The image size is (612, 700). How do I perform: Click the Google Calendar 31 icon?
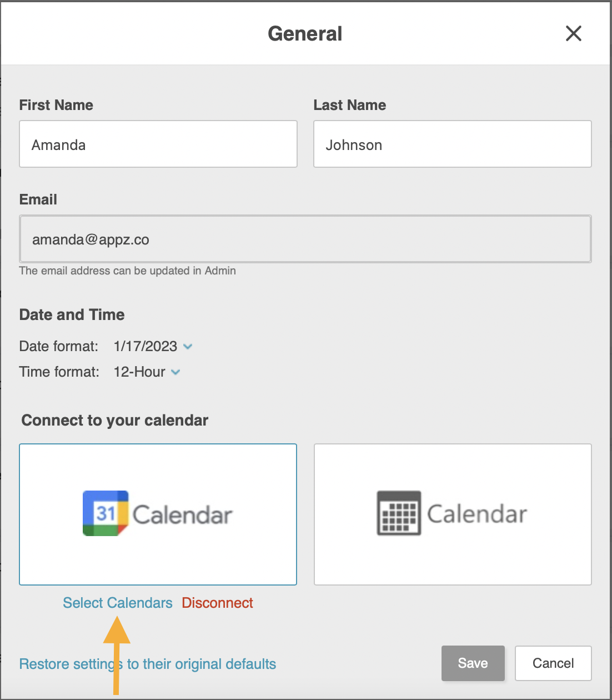106,513
